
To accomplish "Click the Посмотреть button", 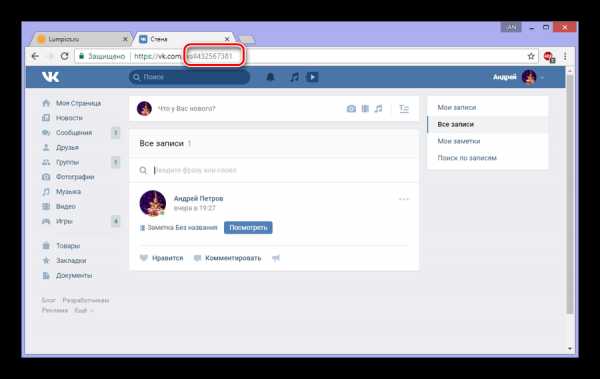I will [248, 227].
